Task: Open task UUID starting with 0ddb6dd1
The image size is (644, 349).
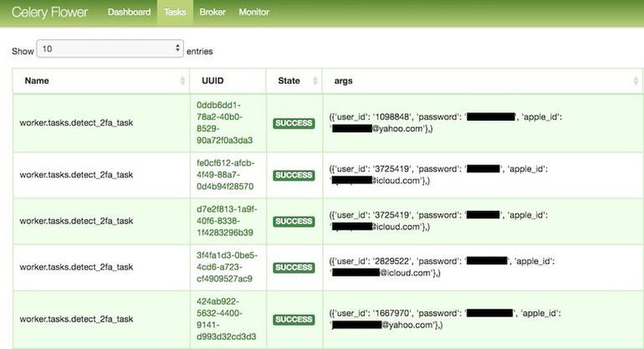Action: [225, 123]
